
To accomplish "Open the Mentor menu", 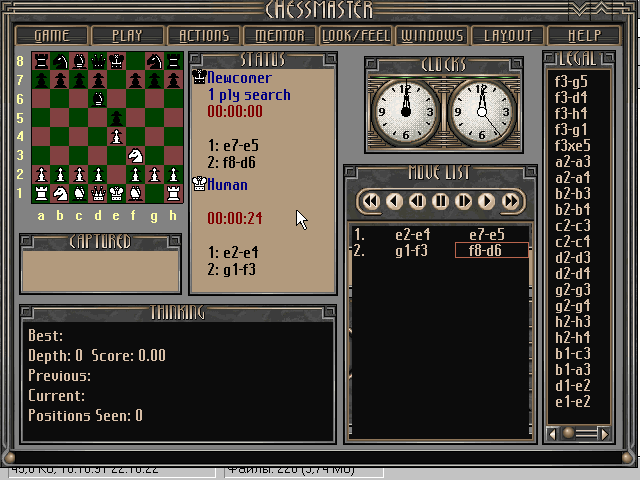I will (280, 36).
